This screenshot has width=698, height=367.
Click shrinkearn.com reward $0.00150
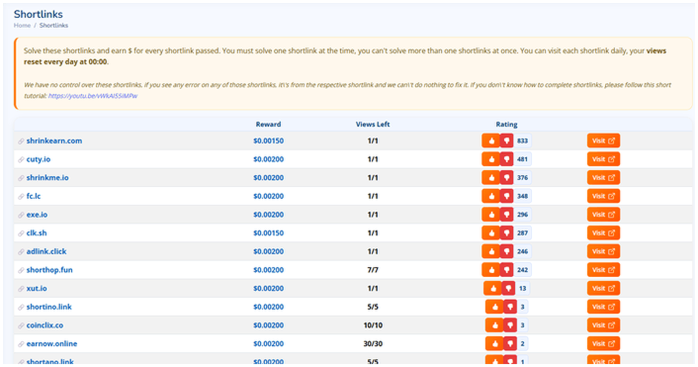click(x=268, y=141)
